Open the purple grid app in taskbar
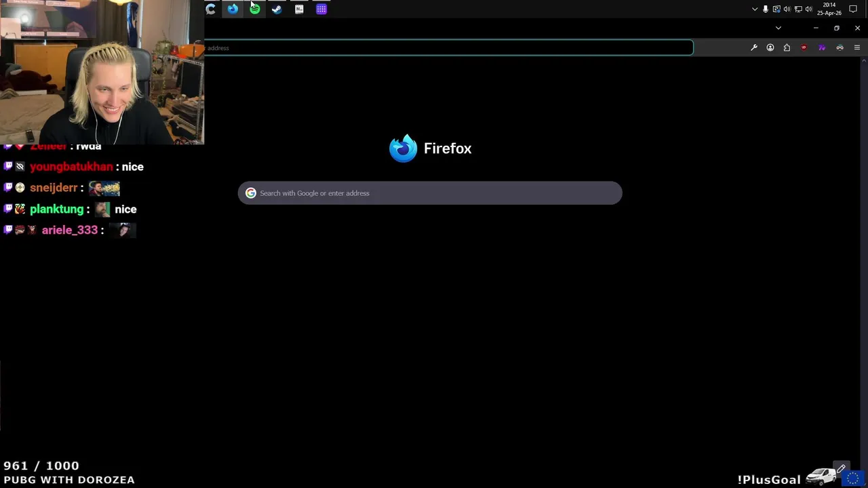Screen dimensions: 868x488 (321, 9)
